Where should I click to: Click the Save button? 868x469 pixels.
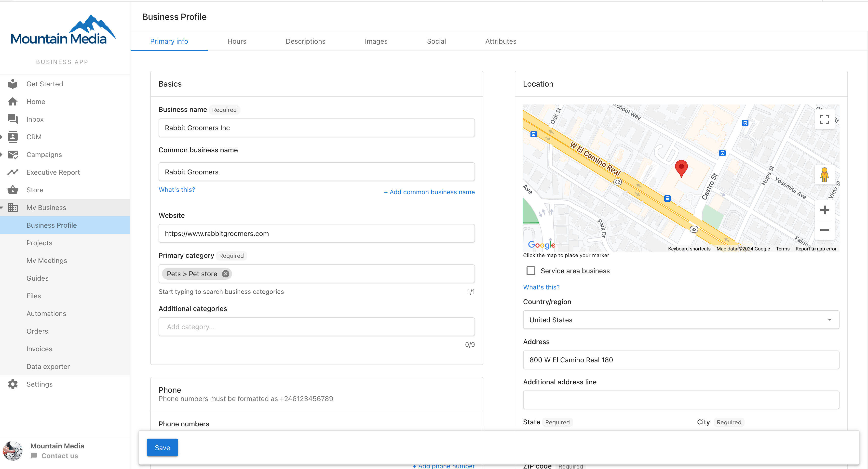coord(163,448)
